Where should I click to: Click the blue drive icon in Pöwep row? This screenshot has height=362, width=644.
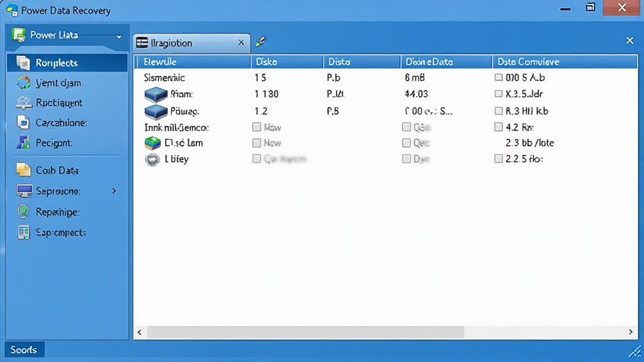[156, 111]
